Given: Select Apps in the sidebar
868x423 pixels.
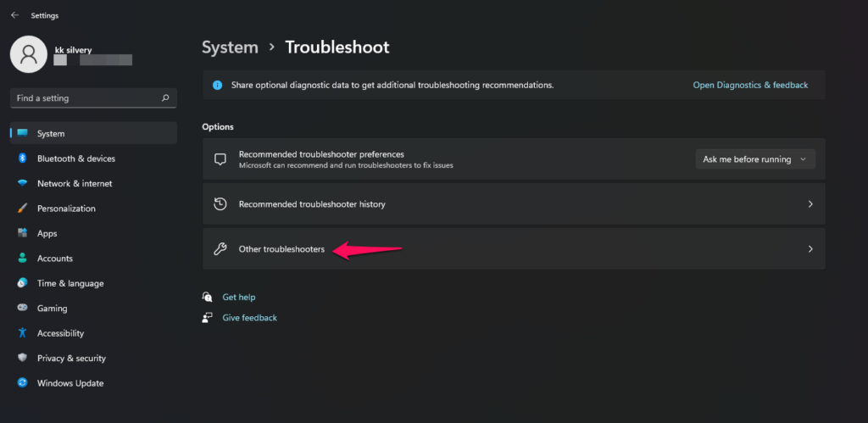Looking at the screenshot, I should [93, 233].
